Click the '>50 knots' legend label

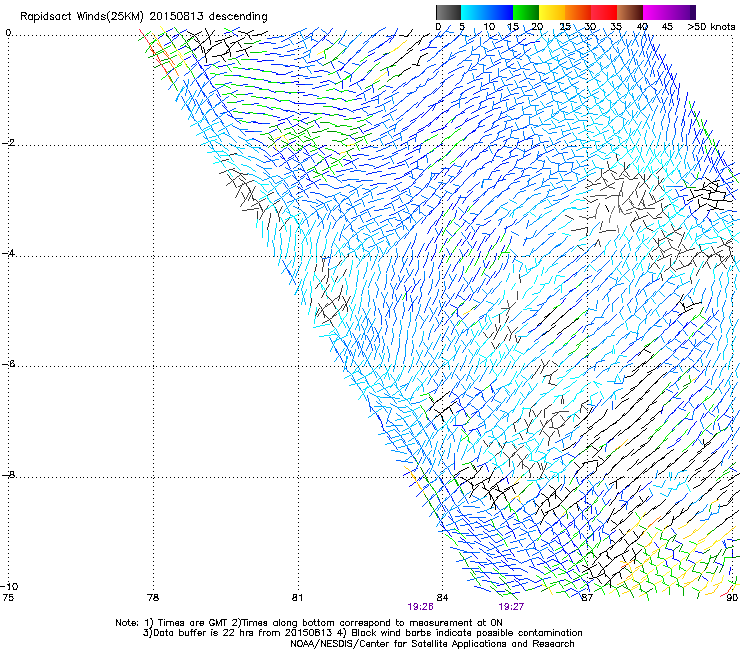pyautogui.click(x=711, y=27)
